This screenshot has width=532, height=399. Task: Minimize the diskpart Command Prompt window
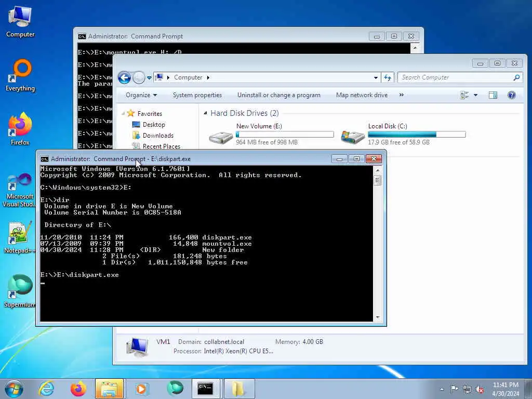click(x=339, y=159)
